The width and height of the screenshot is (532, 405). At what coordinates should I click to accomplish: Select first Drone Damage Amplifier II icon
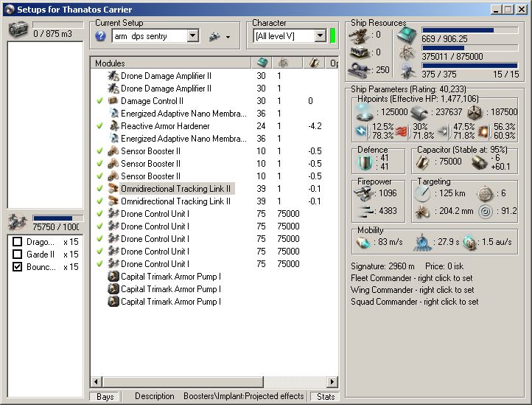click(113, 75)
